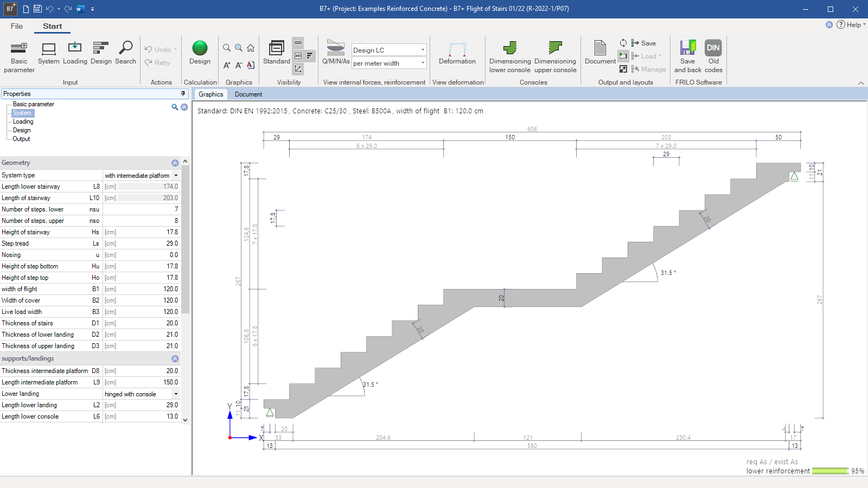Screen dimensions: 868x488
Task: Click search icon in Properties tree
Action: coord(175,107)
